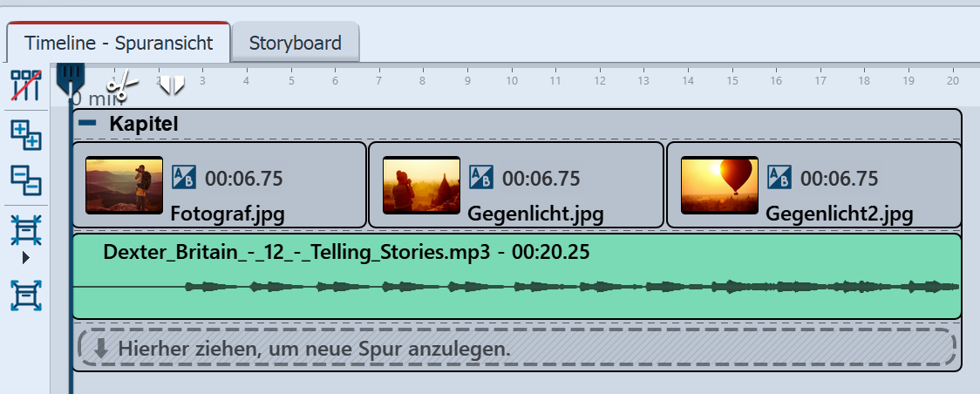Click the transition icon of Fotograf.jpg
Viewport: 980px width, 394px height.
coord(184,178)
